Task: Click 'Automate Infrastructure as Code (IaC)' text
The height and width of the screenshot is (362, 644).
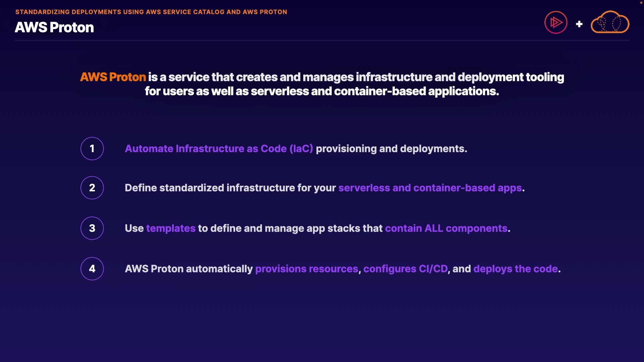Action: tap(219, 148)
